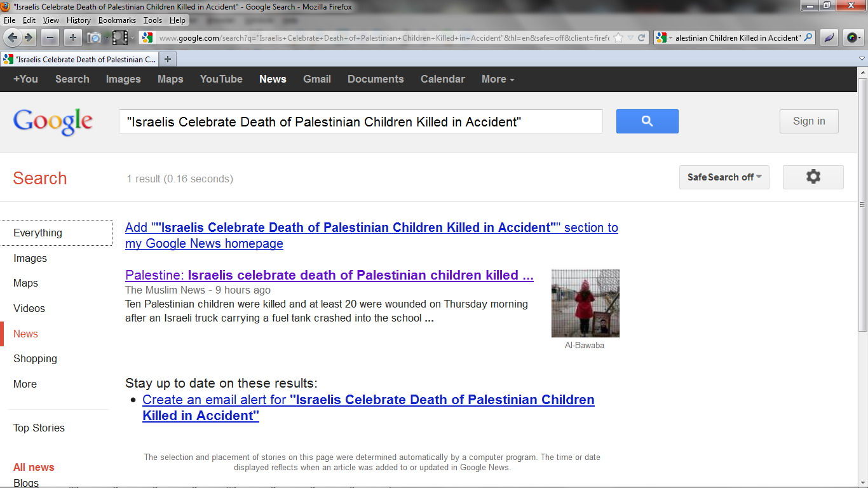The width and height of the screenshot is (868, 488).
Task: Click the Google logo
Action: [53, 121]
